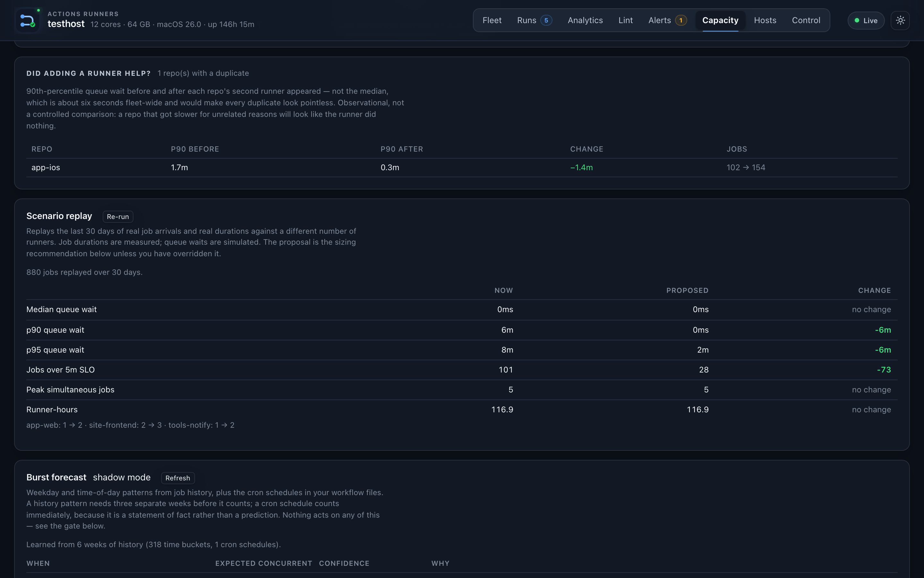Click the shadow mode label

122,478
